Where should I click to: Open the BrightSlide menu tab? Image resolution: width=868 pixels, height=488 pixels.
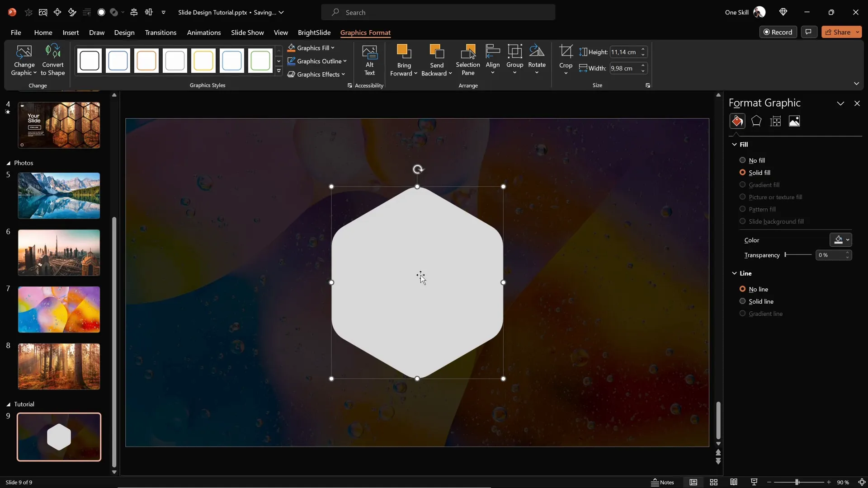click(x=315, y=33)
